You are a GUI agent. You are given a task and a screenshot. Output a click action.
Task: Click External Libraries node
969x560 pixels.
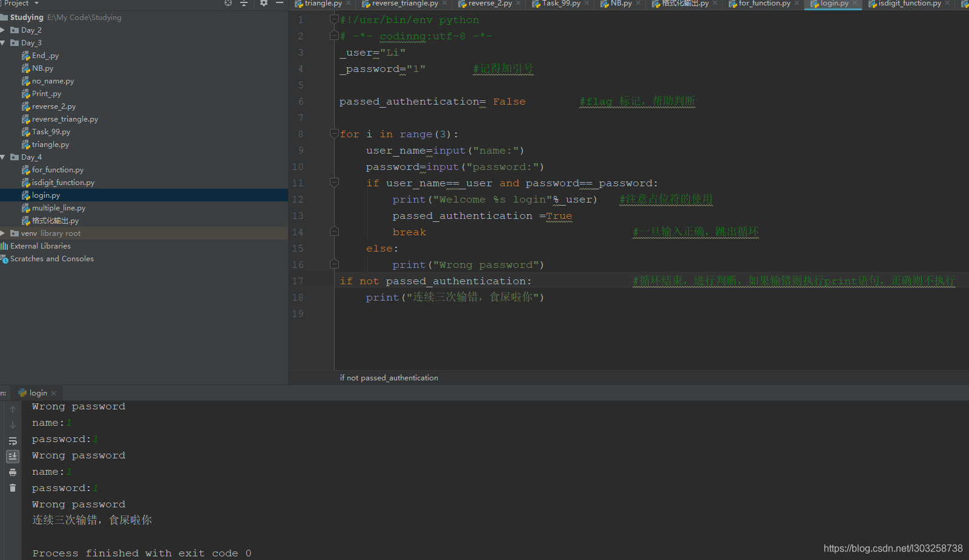point(41,246)
